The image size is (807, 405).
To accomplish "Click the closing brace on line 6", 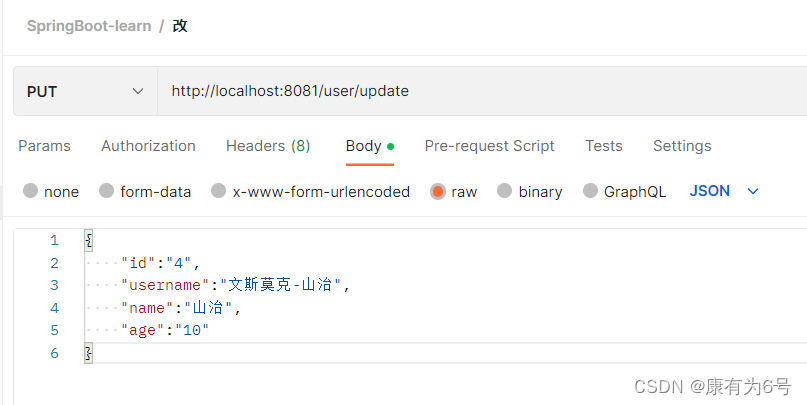I will [89, 353].
